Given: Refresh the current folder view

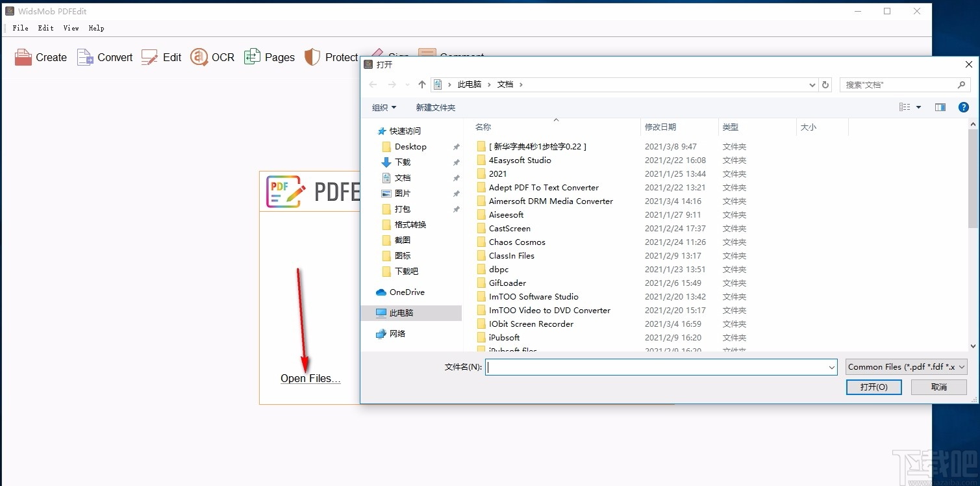Looking at the screenshot, I should pos(825,84).
